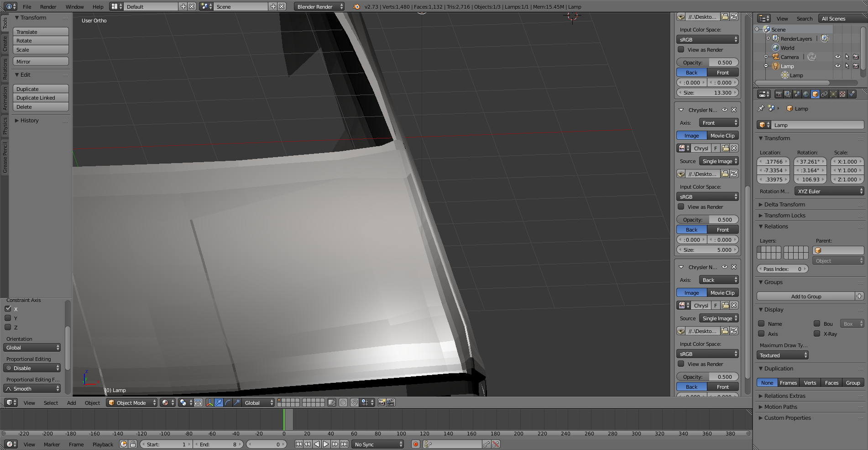Click the play animation button in timeline
Viewport: 868px width, 450px height.
tap(325, 444)
